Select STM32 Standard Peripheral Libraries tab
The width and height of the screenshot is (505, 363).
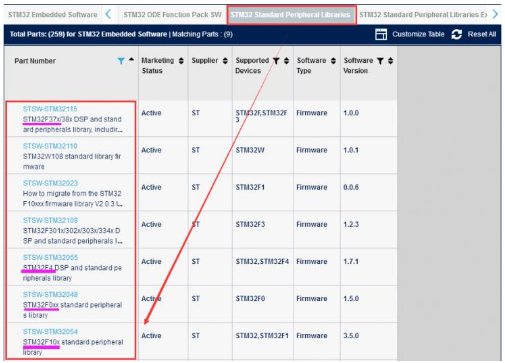pos(291,15)
